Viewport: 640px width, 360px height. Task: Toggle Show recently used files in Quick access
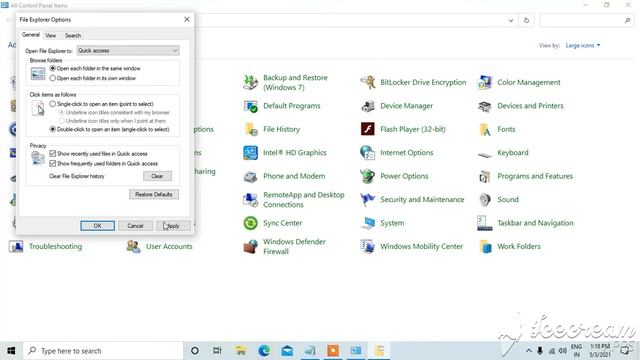(x=53, y=153)
